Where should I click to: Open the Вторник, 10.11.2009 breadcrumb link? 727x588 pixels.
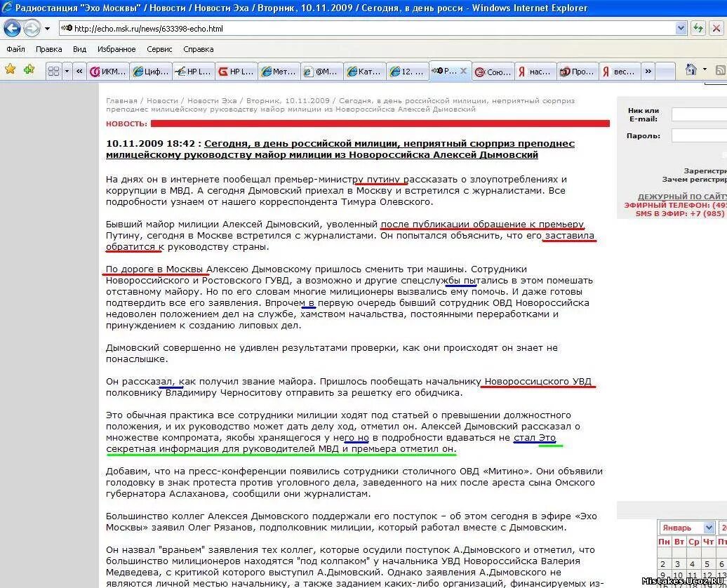(288, 100)
